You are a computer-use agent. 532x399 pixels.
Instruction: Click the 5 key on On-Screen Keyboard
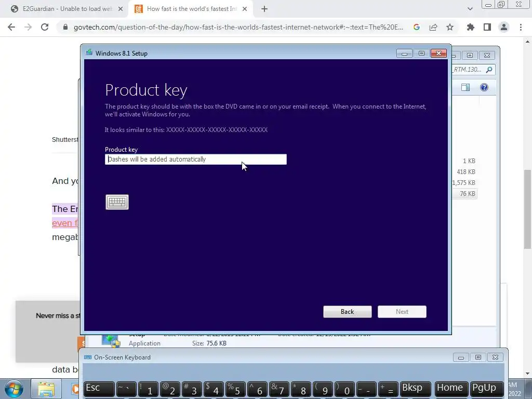235,389
